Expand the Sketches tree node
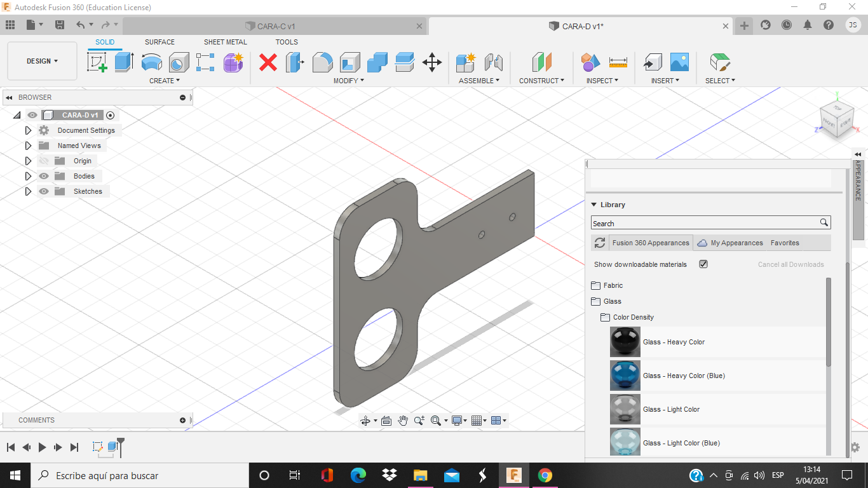This screenshot has width=868, height=488. [x=28, y=191]
